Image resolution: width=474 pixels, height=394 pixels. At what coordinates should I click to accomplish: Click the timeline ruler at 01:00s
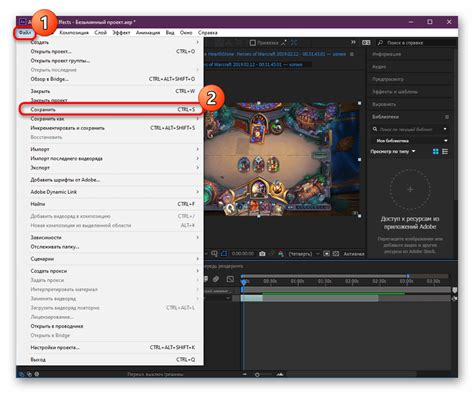click(297, 281)
